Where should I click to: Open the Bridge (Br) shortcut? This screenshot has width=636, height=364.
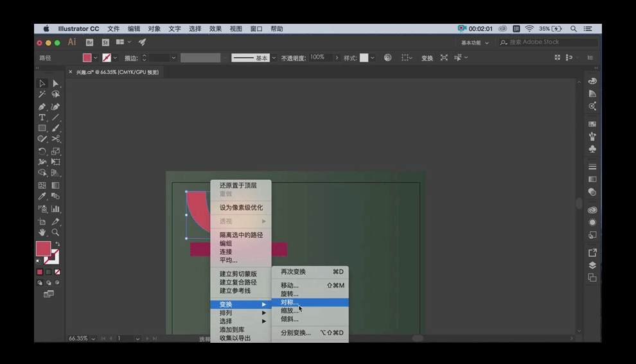click(89, 42)
